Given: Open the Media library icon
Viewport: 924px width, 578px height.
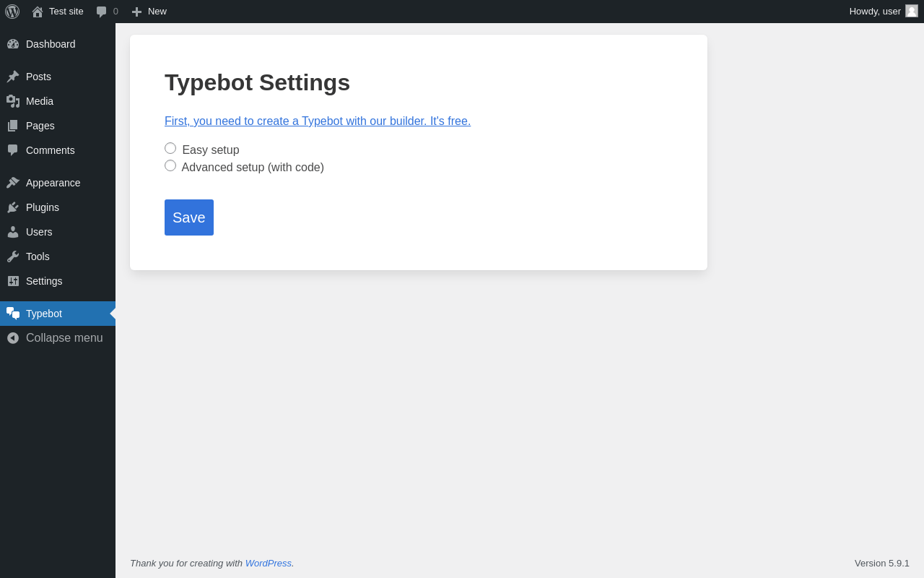Looking at the screenshot, I should (x=13, y=101).
